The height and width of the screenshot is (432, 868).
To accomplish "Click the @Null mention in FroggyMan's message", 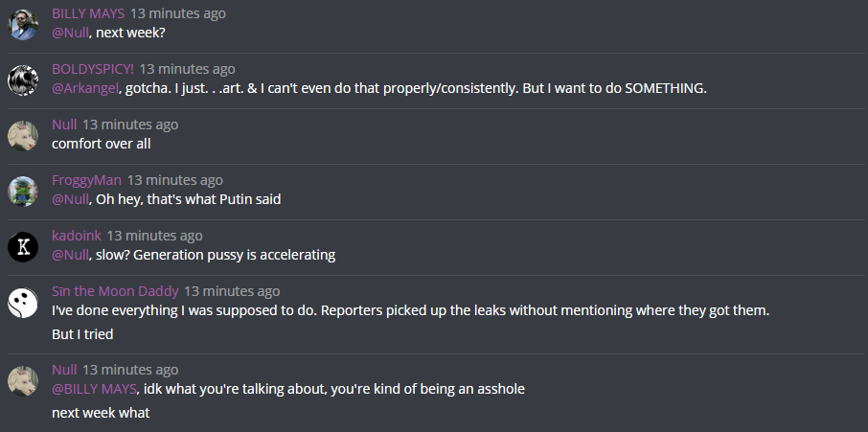I will pos(70,199).
